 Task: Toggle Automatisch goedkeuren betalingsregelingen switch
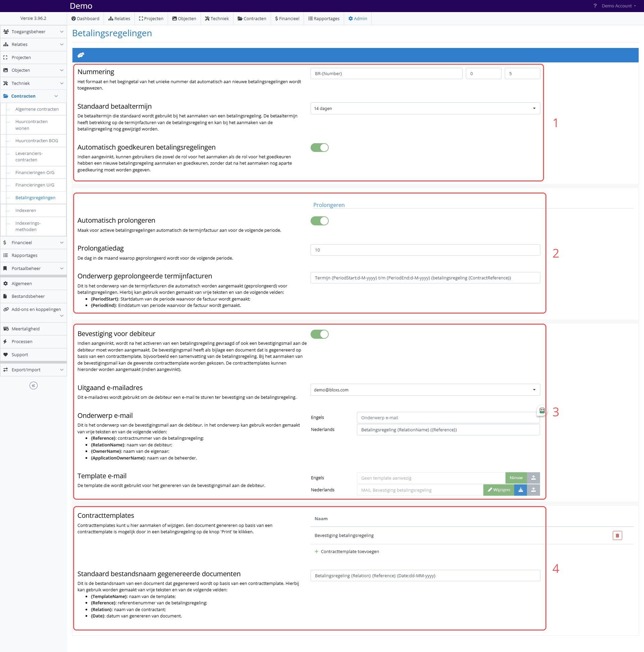pyautogui.click(x=319, y=148)
